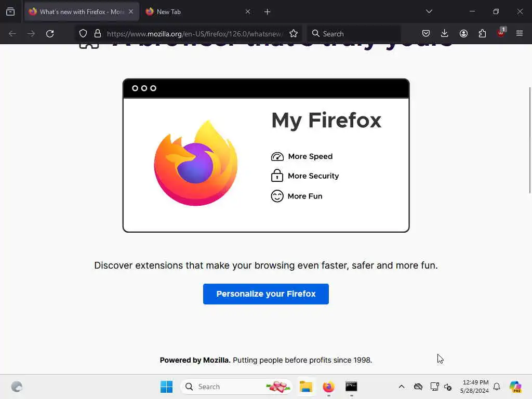View site security padlock info

pos(98,34)
